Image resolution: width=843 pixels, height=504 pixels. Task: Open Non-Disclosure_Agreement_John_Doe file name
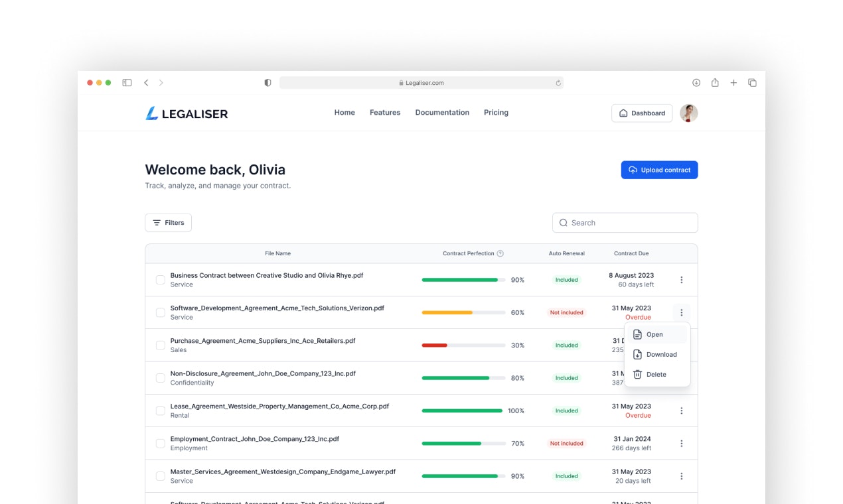(x=263, y=373)
